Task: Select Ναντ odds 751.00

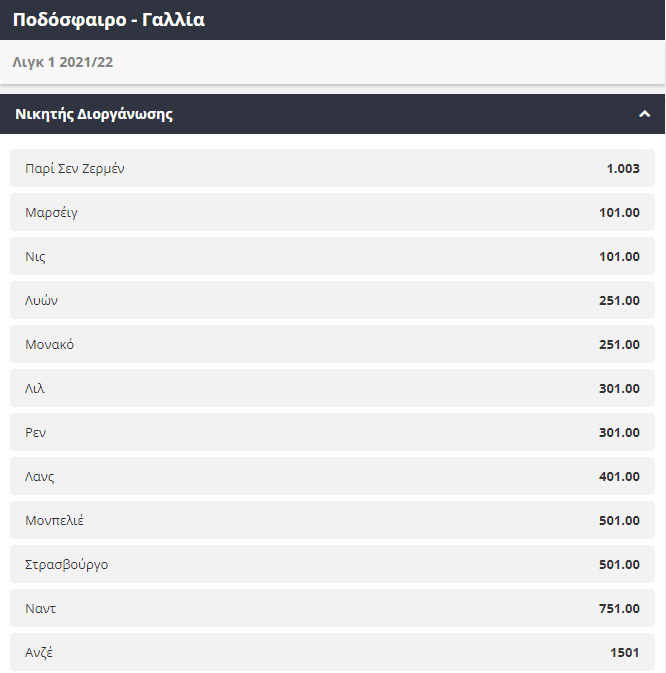Action: coord(332,608)
